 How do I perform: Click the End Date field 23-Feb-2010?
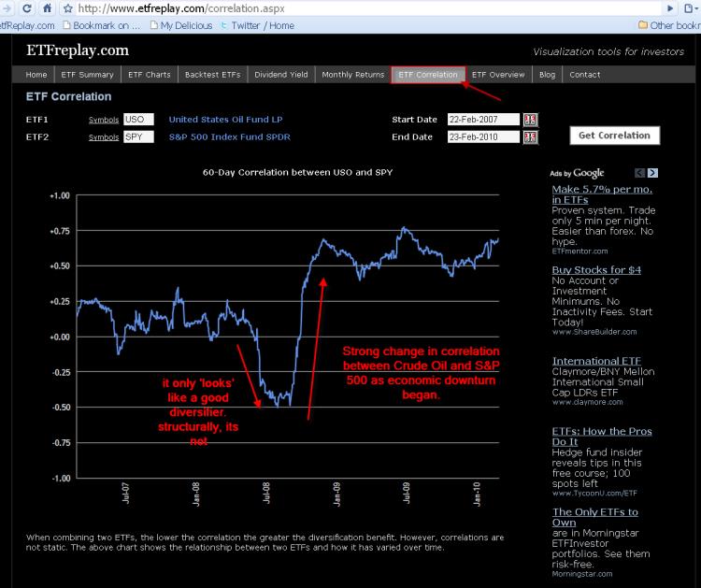(483, 136)
